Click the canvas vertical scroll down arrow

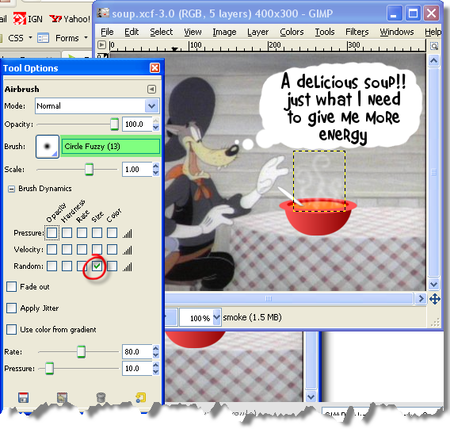(x=434, y=284)
